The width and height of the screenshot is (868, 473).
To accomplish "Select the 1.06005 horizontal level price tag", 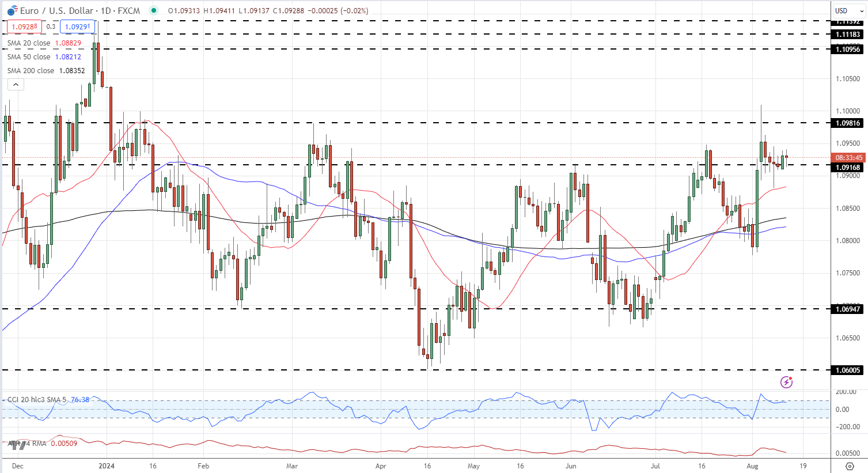I will [848, 370].
